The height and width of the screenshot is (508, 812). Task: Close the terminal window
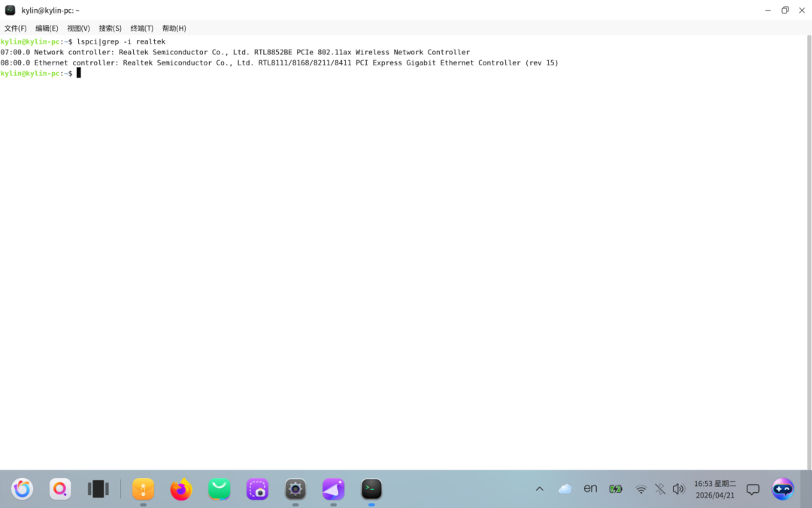[801, 11]
